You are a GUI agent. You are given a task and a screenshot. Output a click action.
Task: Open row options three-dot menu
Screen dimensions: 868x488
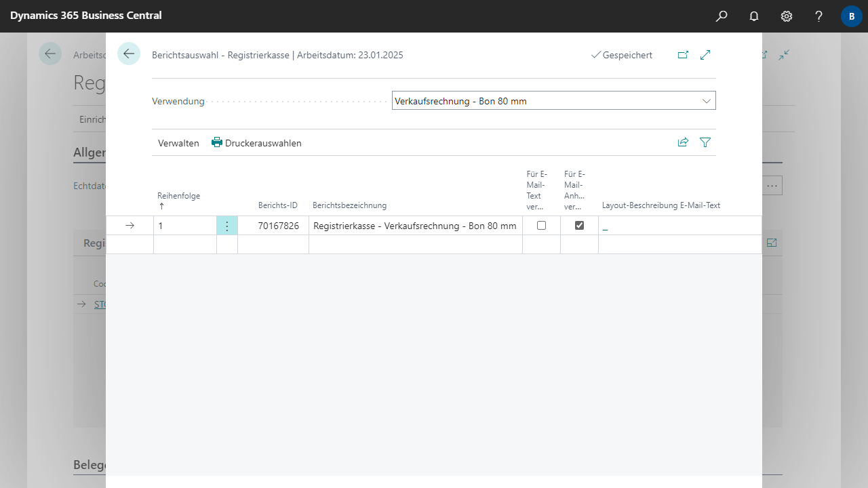pyautogui.click(x=227, y=226)
